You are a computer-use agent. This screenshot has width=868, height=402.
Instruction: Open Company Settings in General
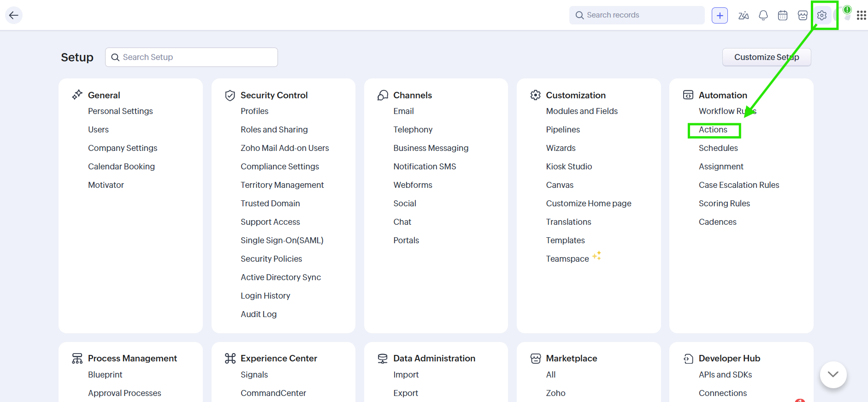(123, 148)
